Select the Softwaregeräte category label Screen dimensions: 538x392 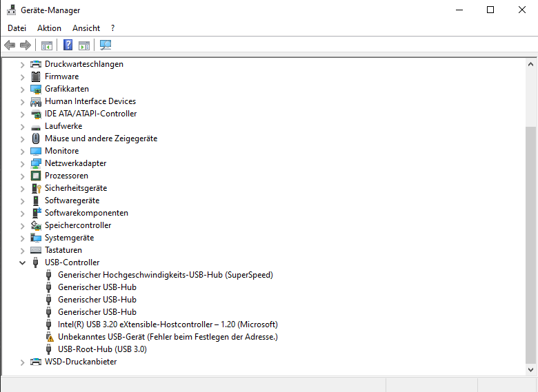[x=72, y=200]
